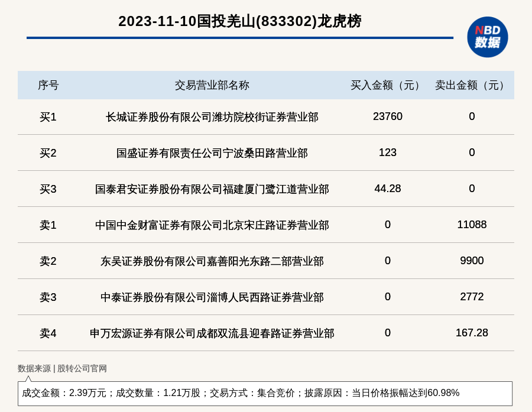
Task: Select the 卖1 row label
Action: click(48, 225)
